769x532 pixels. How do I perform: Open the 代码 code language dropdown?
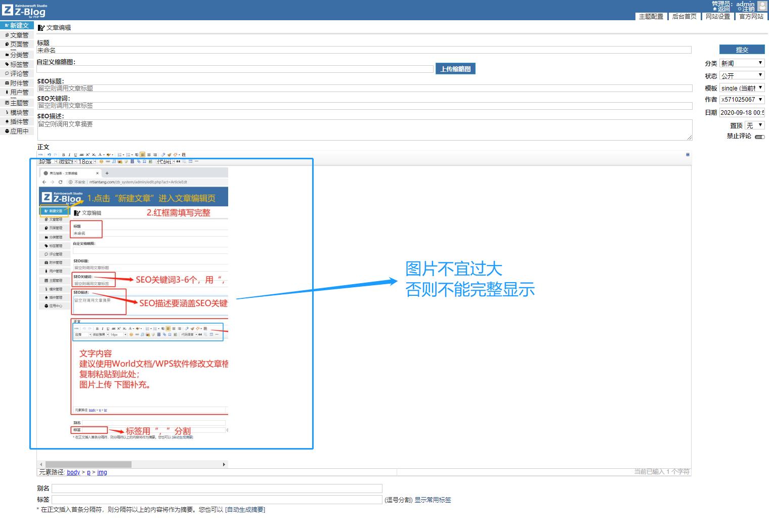click(x=165, y=161)
